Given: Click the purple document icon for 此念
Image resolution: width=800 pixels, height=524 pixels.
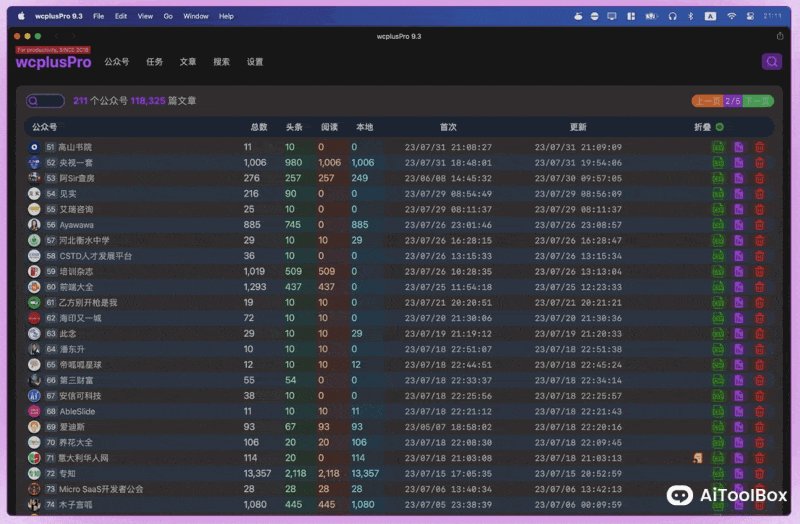Looking at the screenshot, I should point(738,334).
